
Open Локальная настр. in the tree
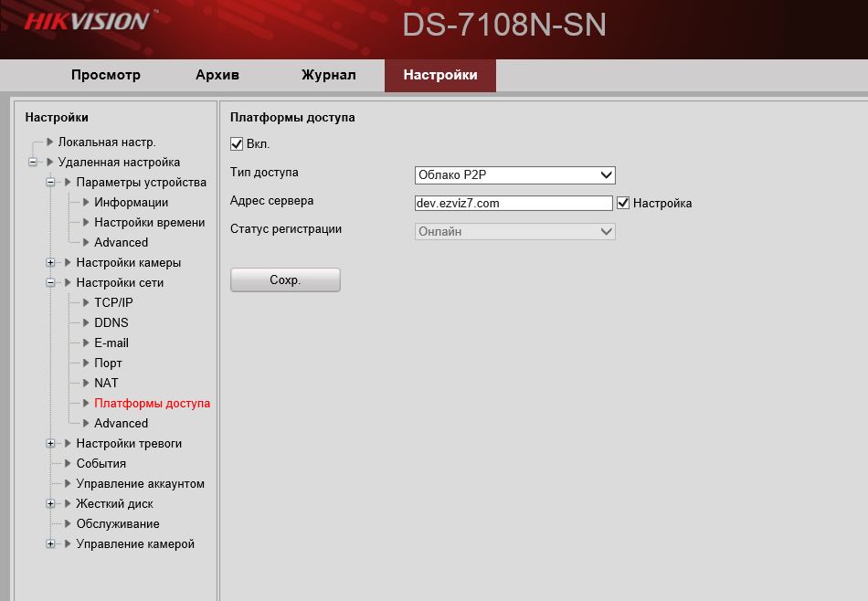(107, 142)
